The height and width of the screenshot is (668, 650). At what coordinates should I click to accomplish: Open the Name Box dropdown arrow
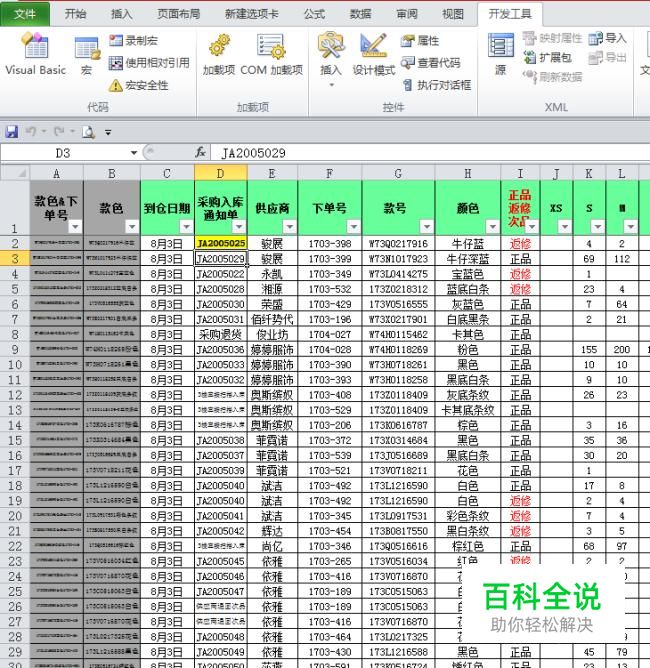134,153
